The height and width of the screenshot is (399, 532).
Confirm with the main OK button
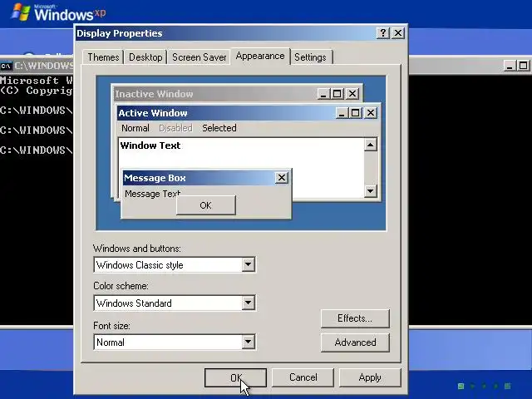pyautogui.click(x=235, y=377)
